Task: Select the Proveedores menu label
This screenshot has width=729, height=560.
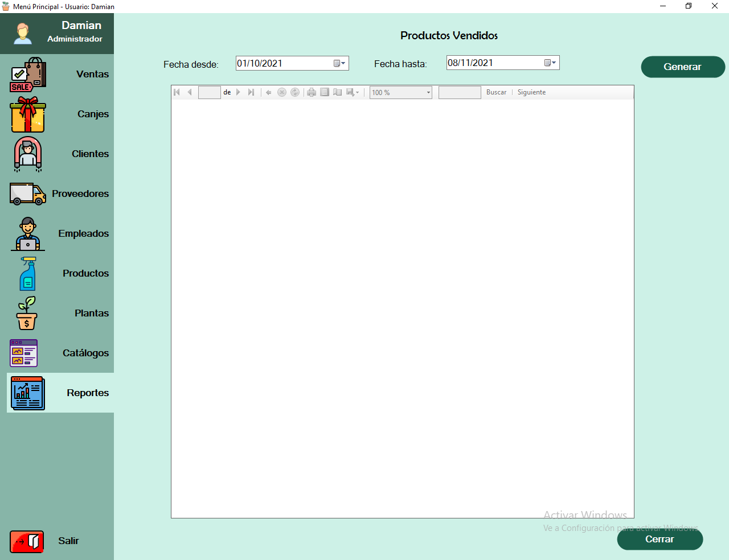Action: click(80, 194)
